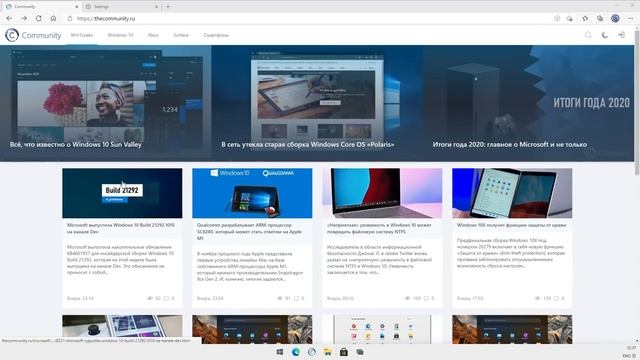Image resolution: width=640 pixels, height=360 pixels.
Task: Open the Windows 10 Qualcomm article thumbnail
Action: click(x=252, y=193)
